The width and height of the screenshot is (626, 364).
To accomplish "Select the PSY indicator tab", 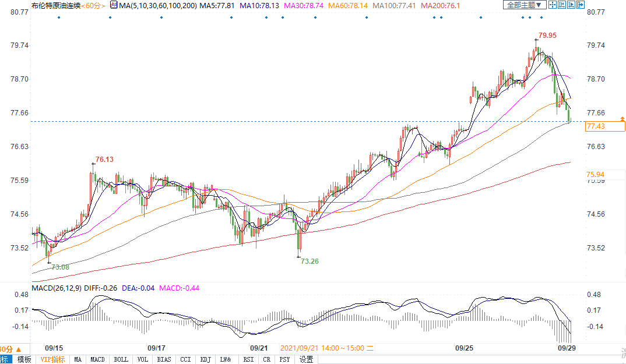I will (x=284, y=359).
